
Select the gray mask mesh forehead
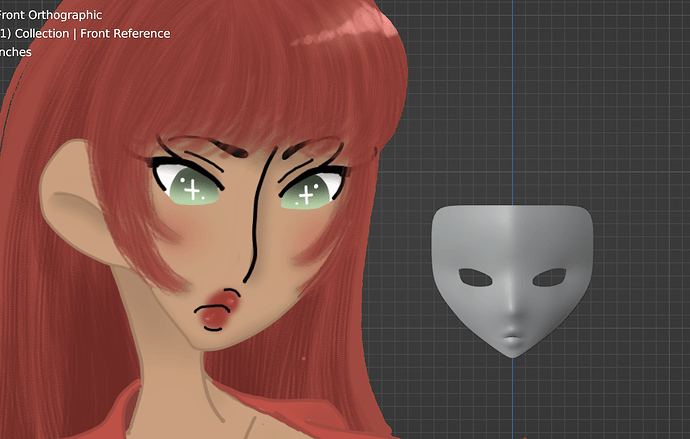click(512, 233)
